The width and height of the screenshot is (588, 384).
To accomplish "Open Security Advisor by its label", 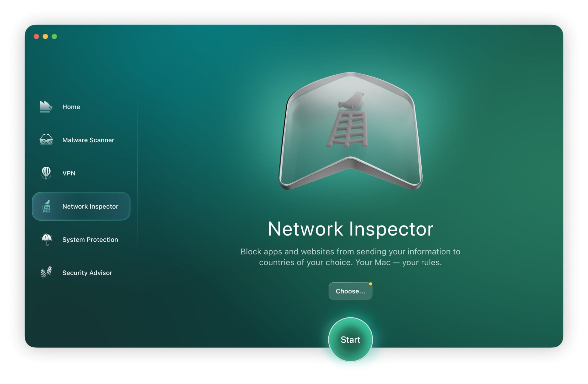I will (87, 273).
